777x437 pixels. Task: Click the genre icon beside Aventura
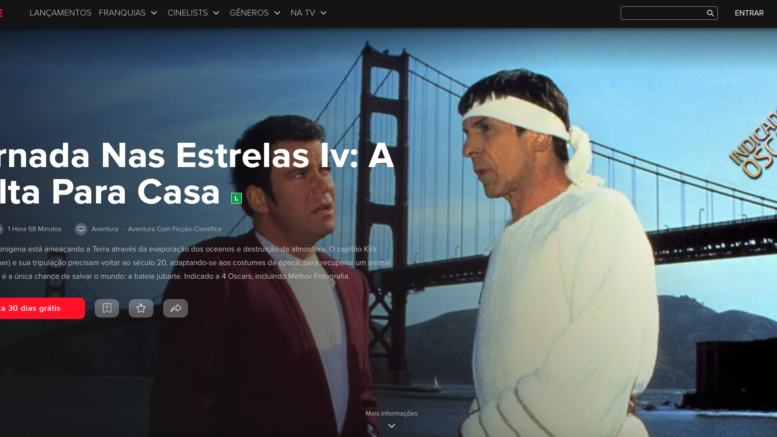tap(81, 229)
